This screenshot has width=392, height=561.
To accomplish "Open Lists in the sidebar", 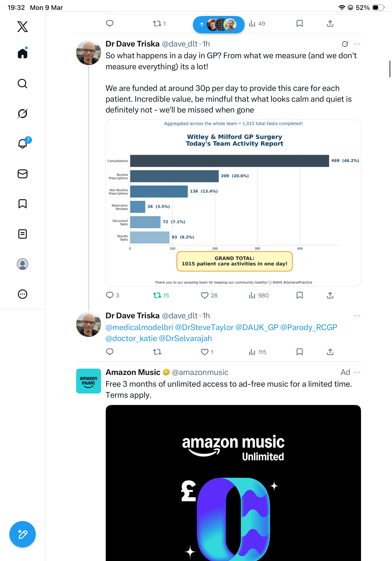I will [23, 234].
